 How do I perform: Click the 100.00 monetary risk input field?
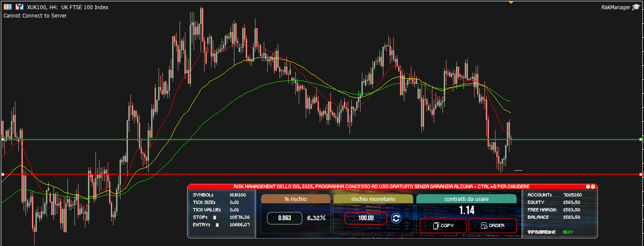[366, 218]
